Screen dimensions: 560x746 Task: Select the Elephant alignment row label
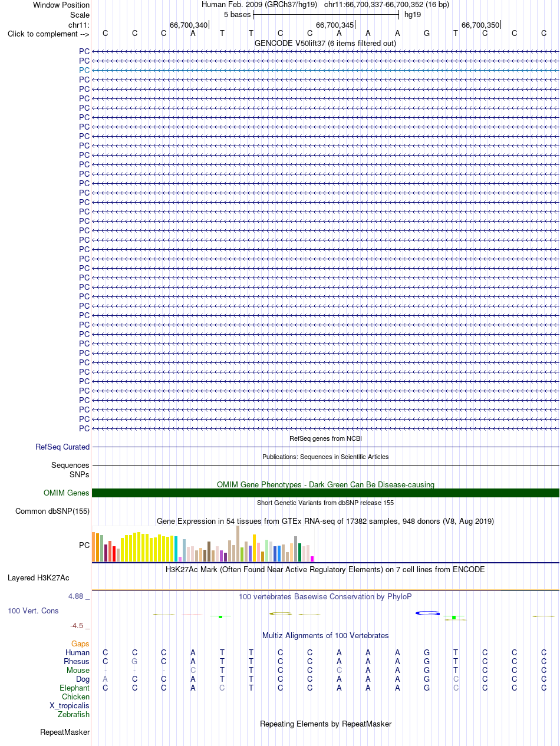point(75,688)
